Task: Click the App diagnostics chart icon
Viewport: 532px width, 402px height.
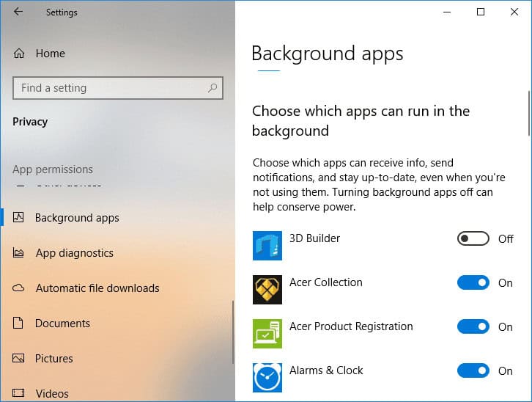Action: pyautogui.click(x=18, y=252)
